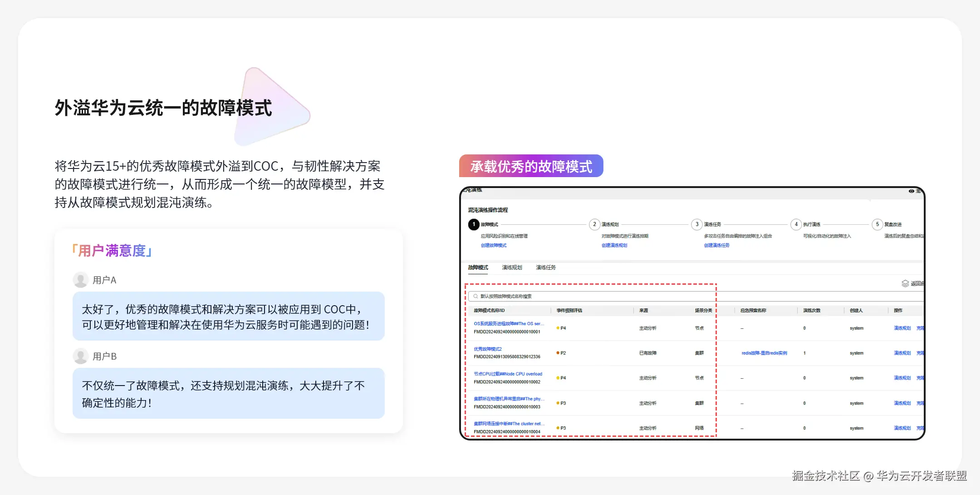Click the step 3 演练任务 circle icon
Screen dimensions: 980x495
pos(697,224)
